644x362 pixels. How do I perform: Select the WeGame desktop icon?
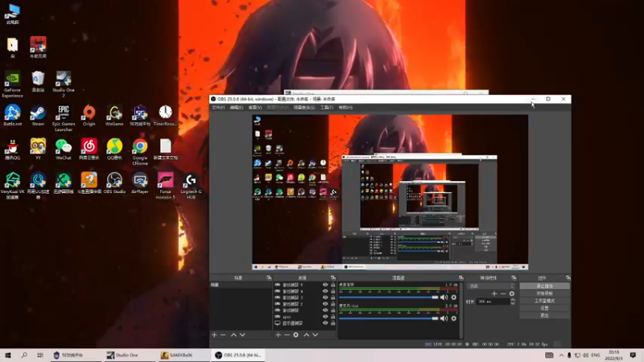coord(114,115)
